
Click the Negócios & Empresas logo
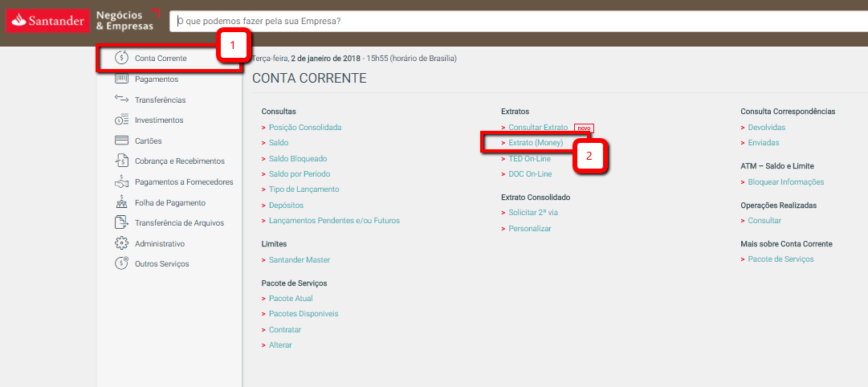point(128,21)
